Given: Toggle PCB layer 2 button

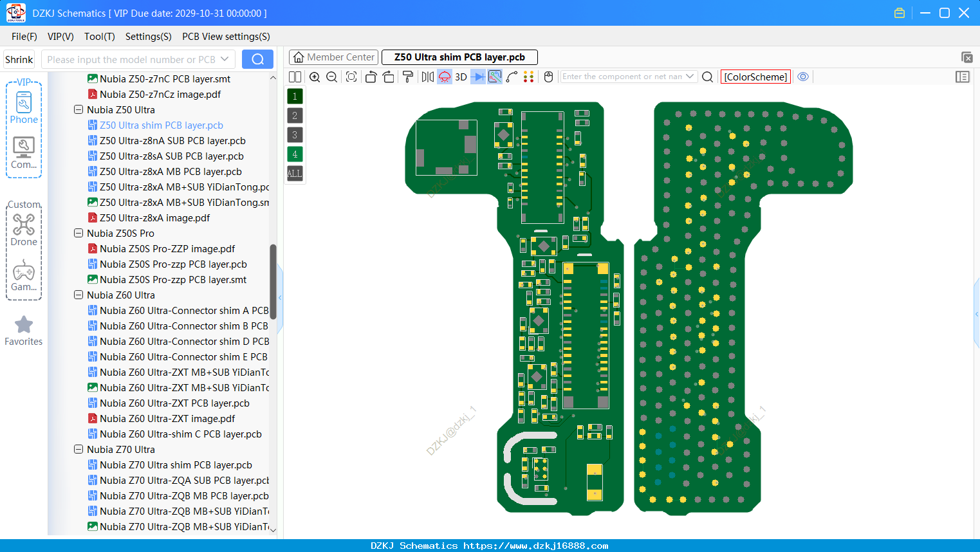Looking at the screenshot, I should (295, 116).
